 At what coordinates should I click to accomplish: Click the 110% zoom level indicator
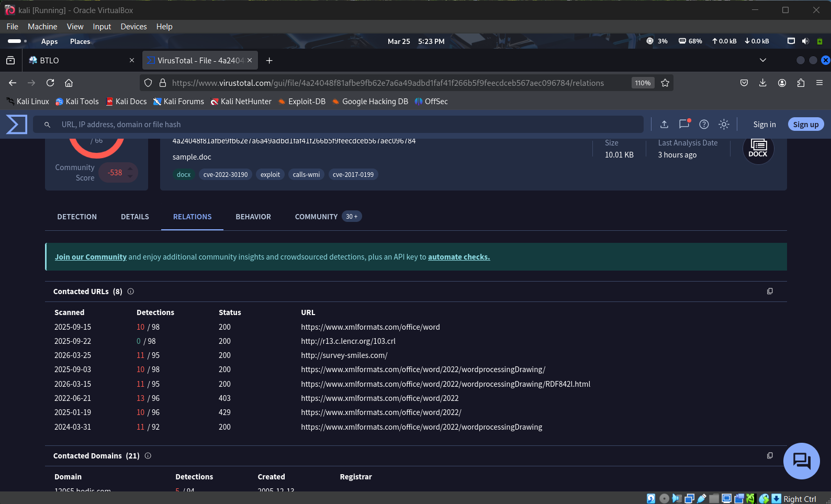643,83
